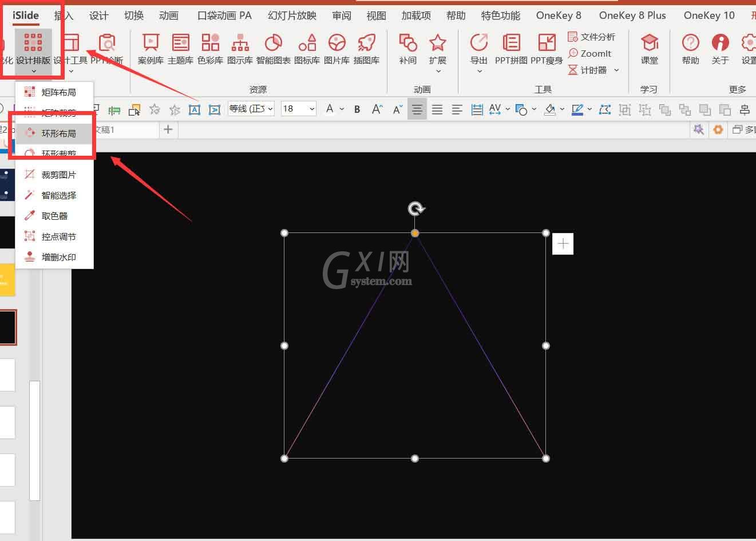
Task: Click the 关于 about icon
Action: click(720, 49)
